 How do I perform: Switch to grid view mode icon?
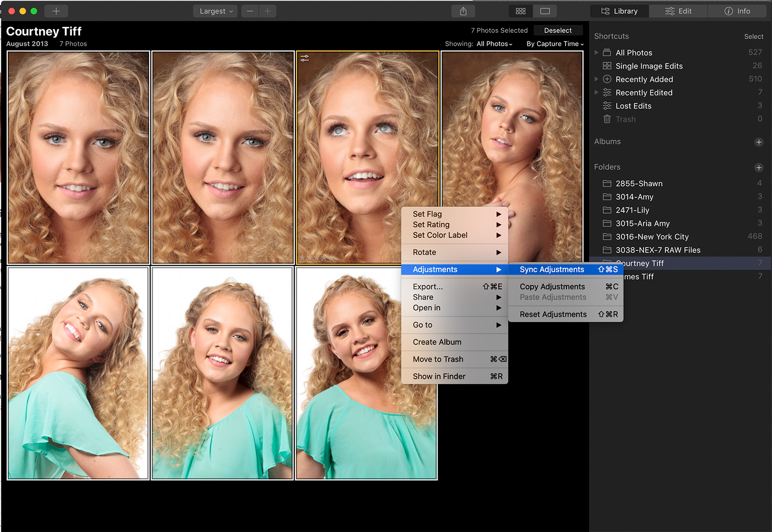tap(521, 11)
